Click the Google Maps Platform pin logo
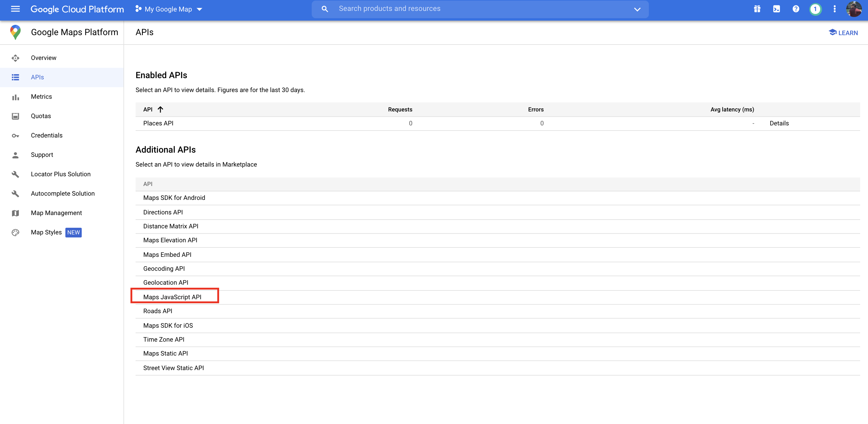 [x=15, y=32]
